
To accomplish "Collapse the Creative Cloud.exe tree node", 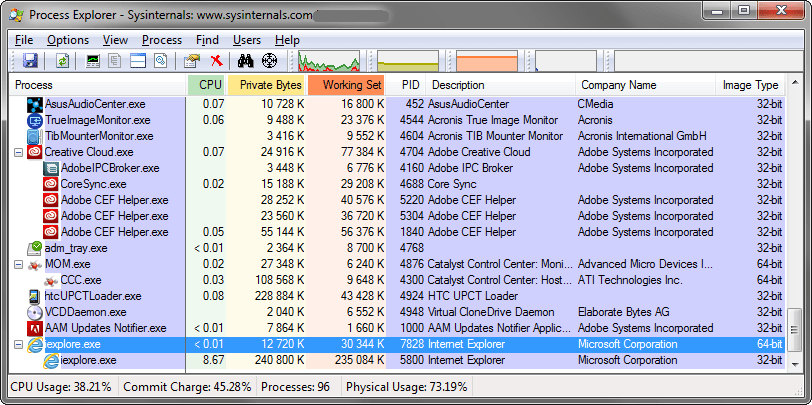I will click(18, 152).
